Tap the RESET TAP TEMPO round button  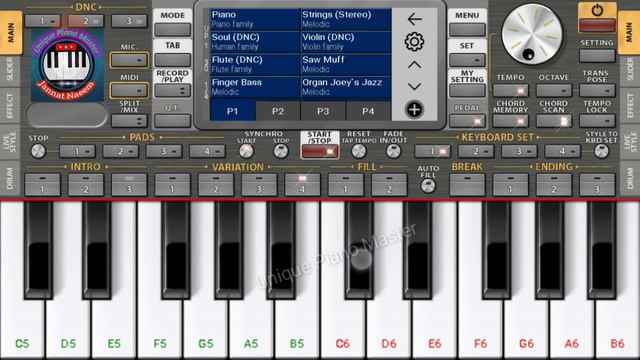pyautogui.click(x=359, y=151)
